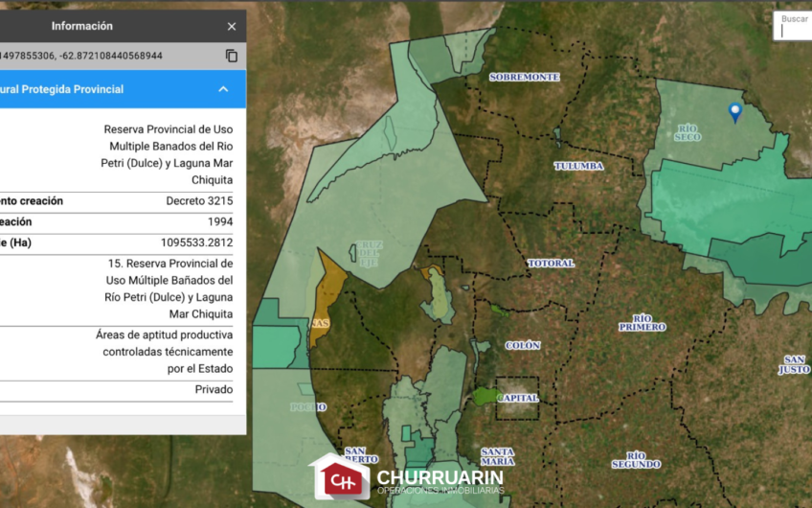
Task: Select the blue Protegida Provincial header bar
Action: [x=123, y=89]
